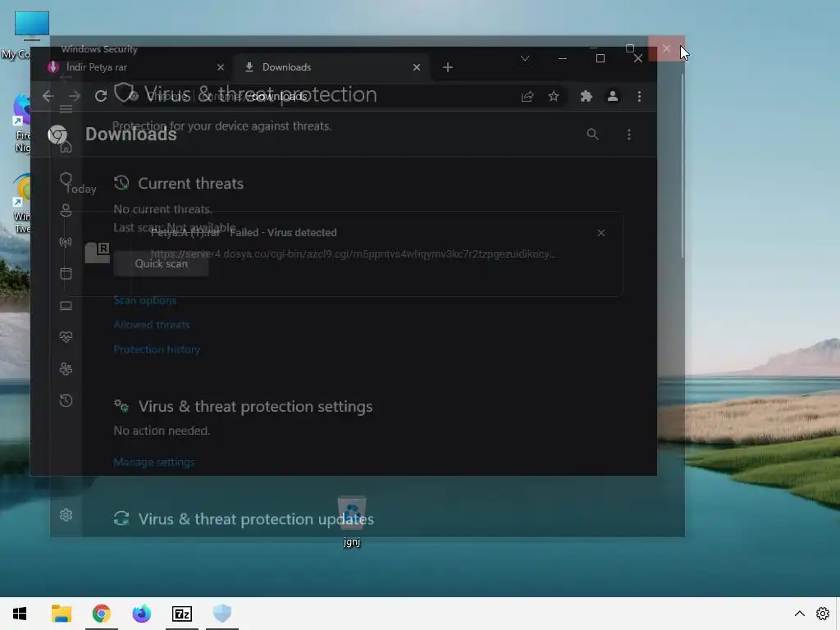Close the İndir Petya rar tab

221,67
